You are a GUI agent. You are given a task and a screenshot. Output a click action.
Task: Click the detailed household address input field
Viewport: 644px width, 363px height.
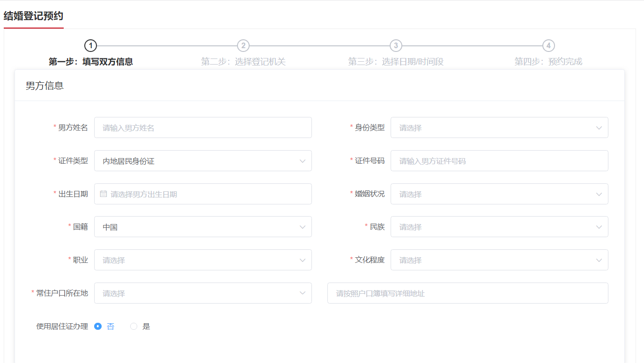click(467, 293)
